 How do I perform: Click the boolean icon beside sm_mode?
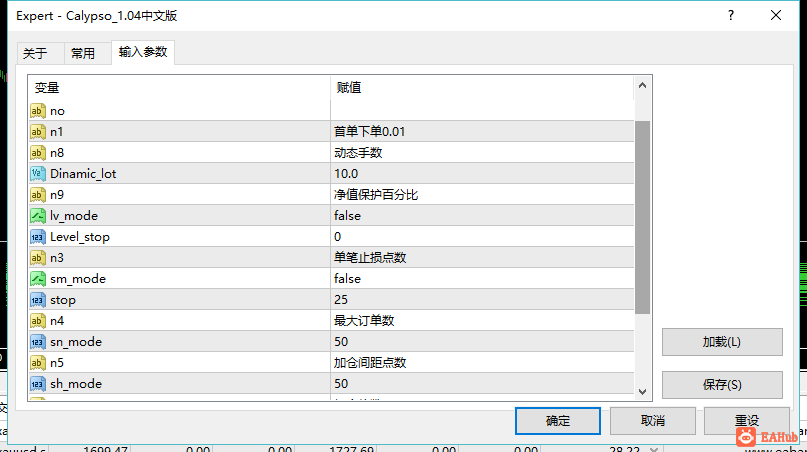[38, 279]
